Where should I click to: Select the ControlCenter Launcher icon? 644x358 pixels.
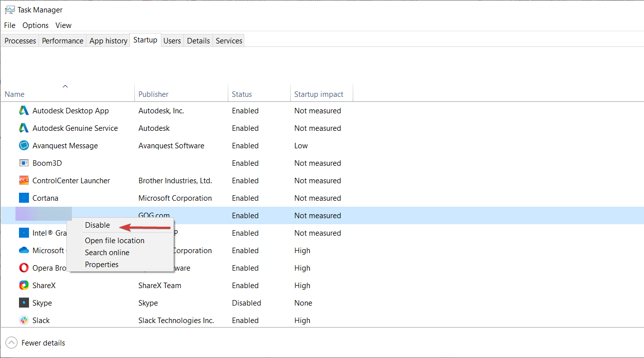coord(23,181)
